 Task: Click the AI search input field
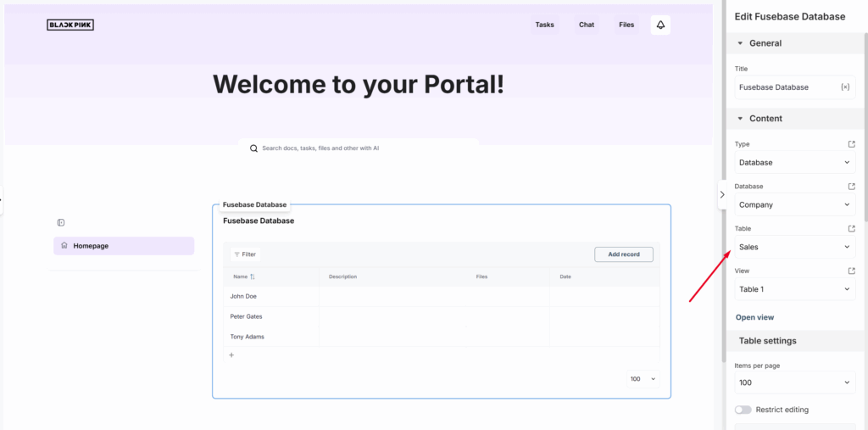[364, 148]
